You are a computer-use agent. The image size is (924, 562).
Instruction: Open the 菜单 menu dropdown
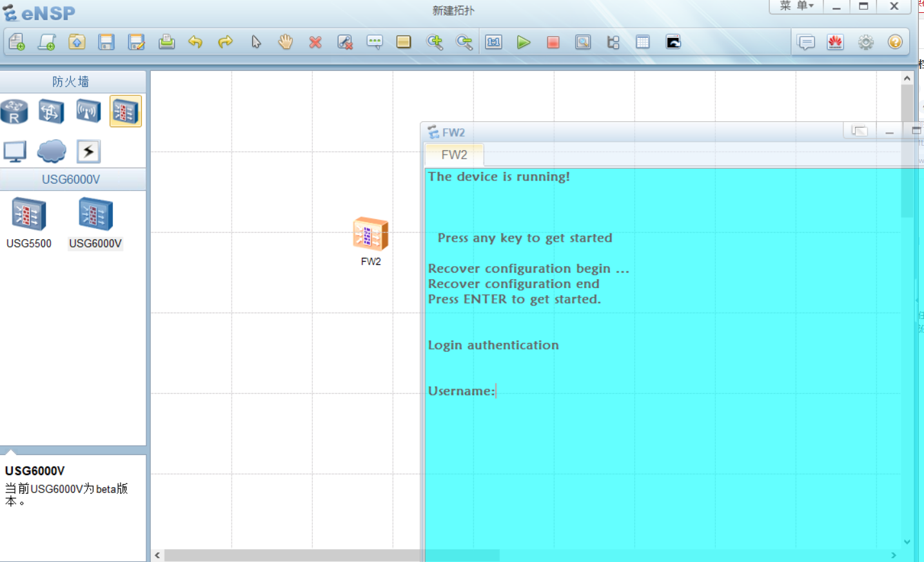pyautogui.click(x=796, y=6)
